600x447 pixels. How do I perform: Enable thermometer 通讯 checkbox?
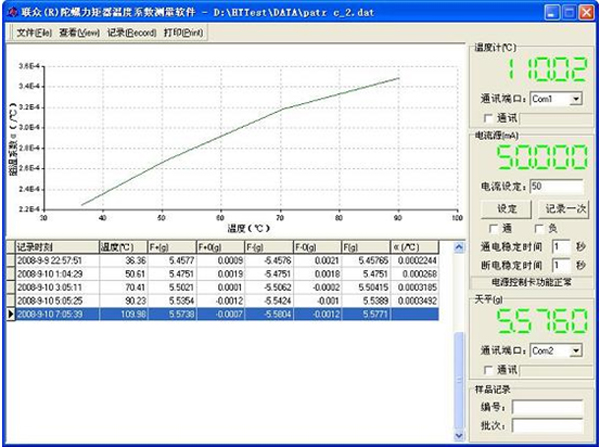pyautogui.click(x=487, y=119)
